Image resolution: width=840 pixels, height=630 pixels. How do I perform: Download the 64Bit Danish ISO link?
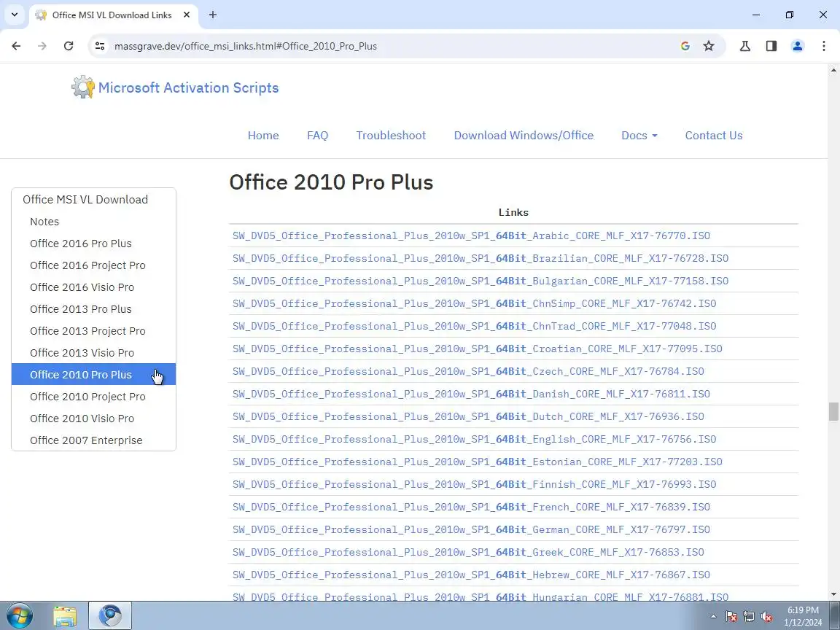tap(472, 394)
